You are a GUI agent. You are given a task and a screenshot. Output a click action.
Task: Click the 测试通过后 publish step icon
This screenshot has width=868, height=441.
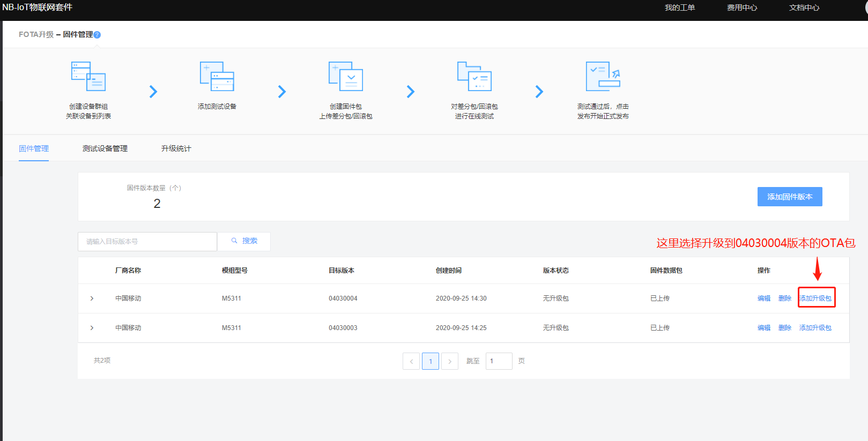(603, 76)
